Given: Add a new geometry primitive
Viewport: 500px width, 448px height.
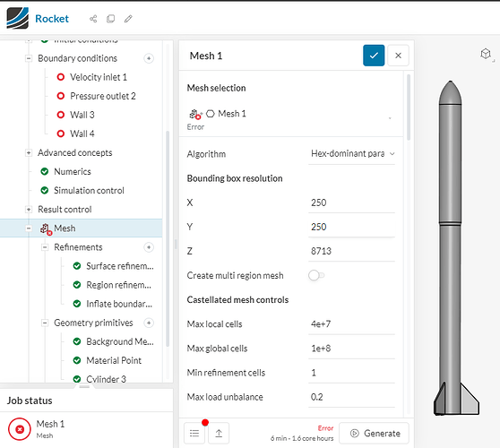Looking at the screenshot, I should pos(149,323).
